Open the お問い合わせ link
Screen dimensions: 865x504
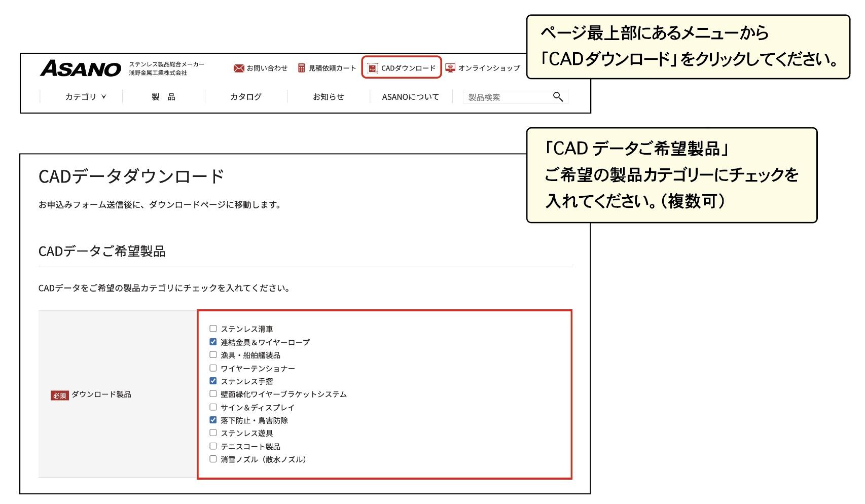[x=267, y=68]
